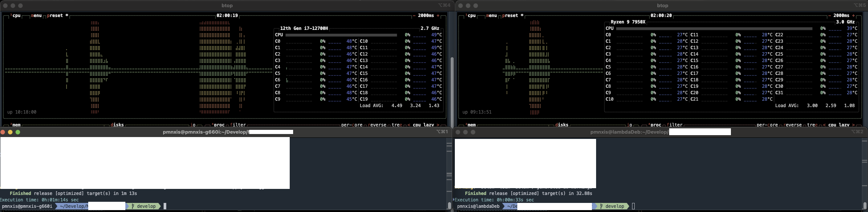The height and width of the screenshot is (212, 868).
Task: Toggle the proc box label in the i7-12700H btop
Action: [218, 125]
